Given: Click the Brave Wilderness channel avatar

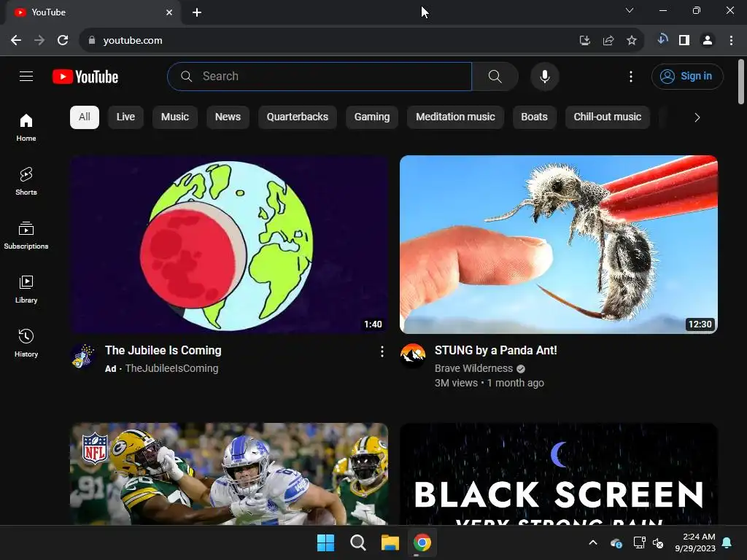Looking at the screenshot, I should click(413, 356).
